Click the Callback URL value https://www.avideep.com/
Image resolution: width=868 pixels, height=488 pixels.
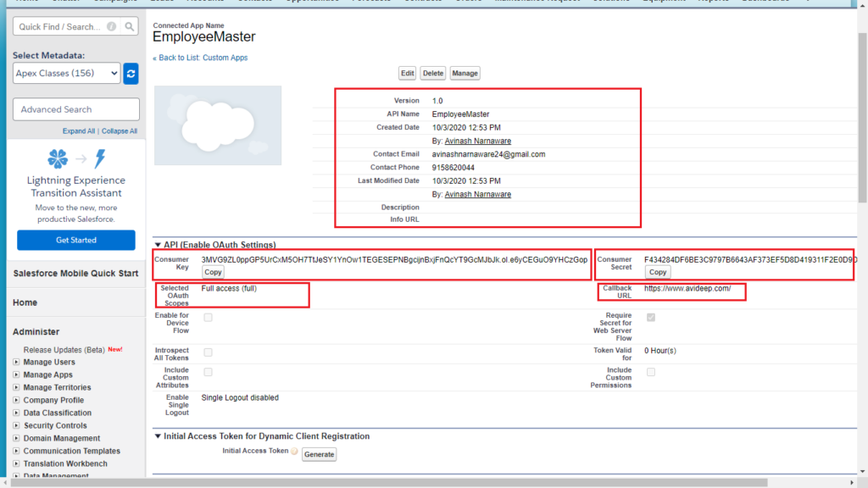[687, 288]
